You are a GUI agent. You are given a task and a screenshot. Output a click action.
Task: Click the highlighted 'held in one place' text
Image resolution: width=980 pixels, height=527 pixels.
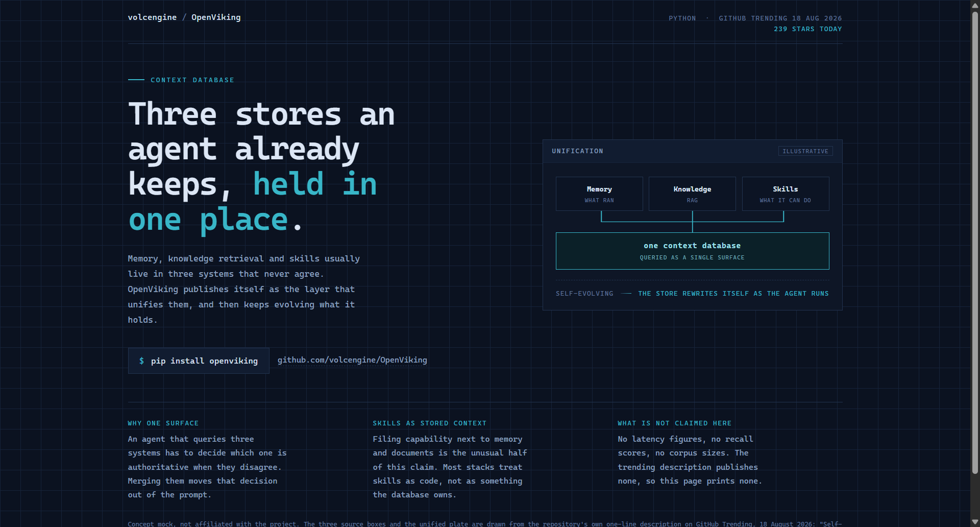point(253,202)
